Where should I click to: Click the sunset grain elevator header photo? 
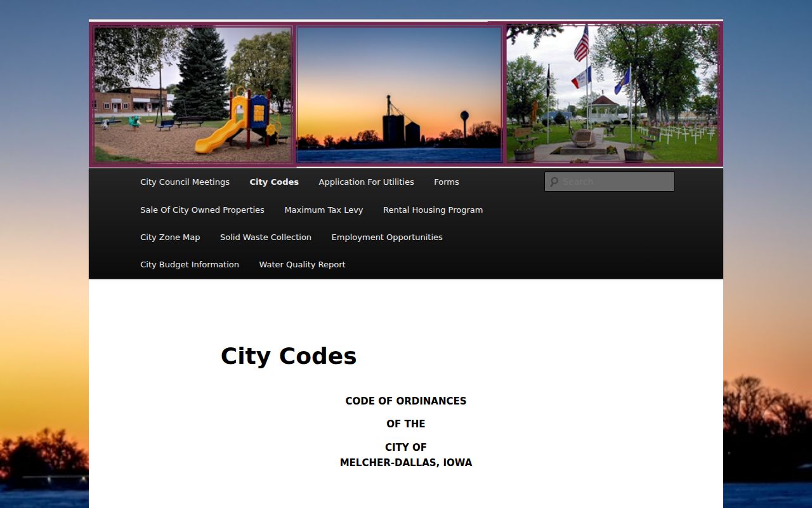[x=400, y=95]
